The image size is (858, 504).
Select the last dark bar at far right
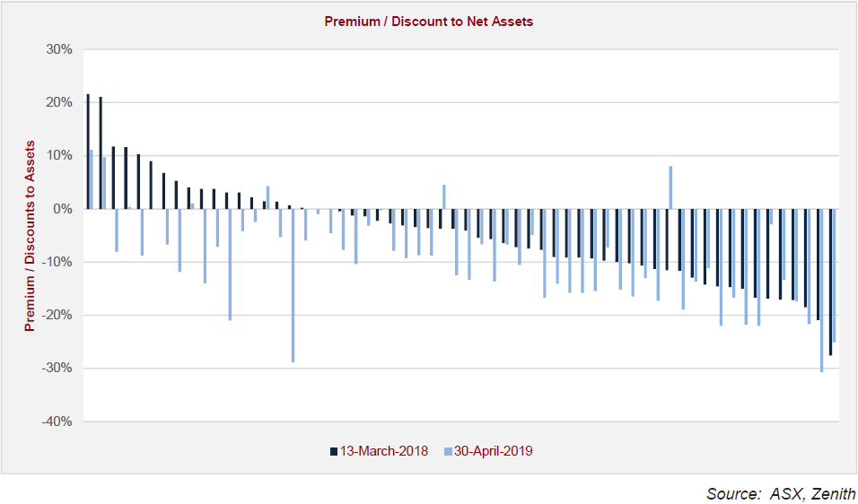pyautogui.click(x=830, y=282)
